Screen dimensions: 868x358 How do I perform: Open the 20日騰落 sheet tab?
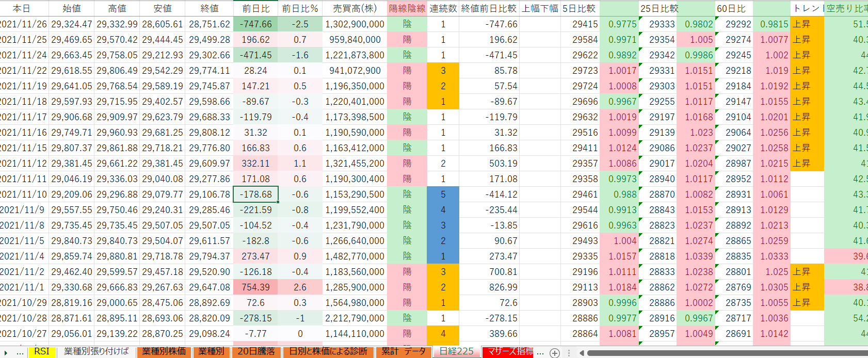(x=256, y=352)
